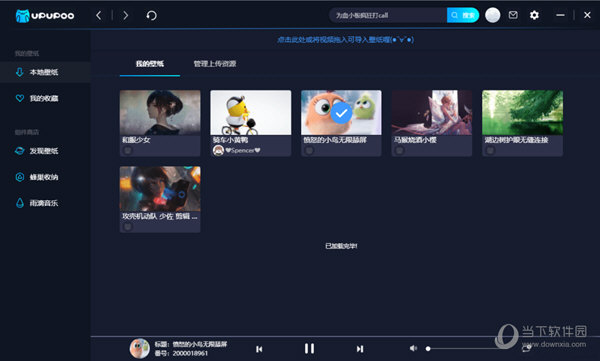This screenshot has height=361, width=600.
Task: Click the planet icon beside 发现壁纸
Action: coord(20,151)
